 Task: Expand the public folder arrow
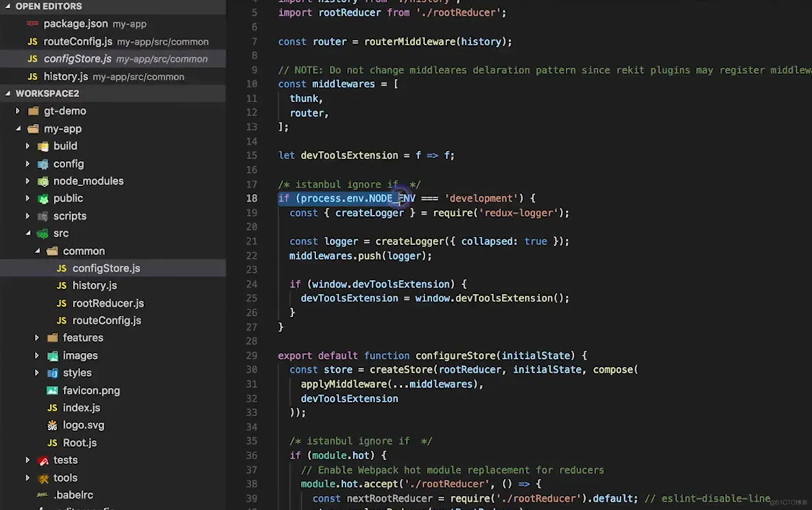[x=27, y=198]
